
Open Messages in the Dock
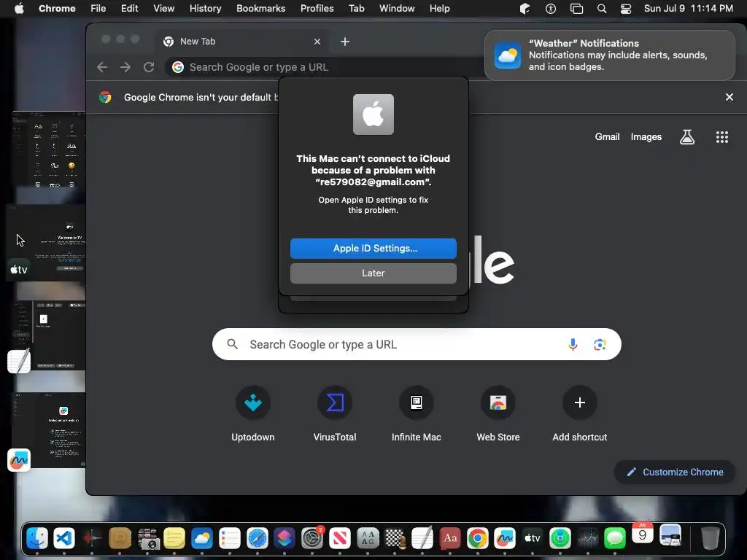point(615,539)
